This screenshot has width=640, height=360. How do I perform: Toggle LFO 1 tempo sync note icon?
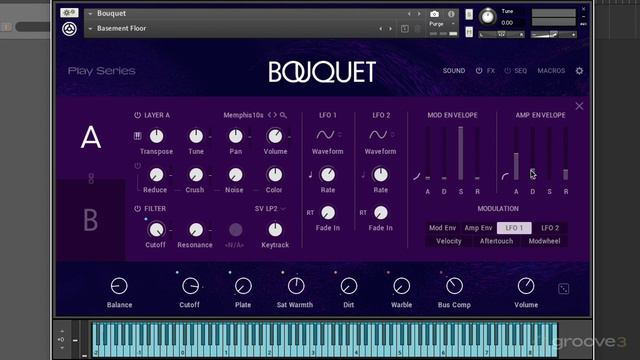tap(310, 175)
